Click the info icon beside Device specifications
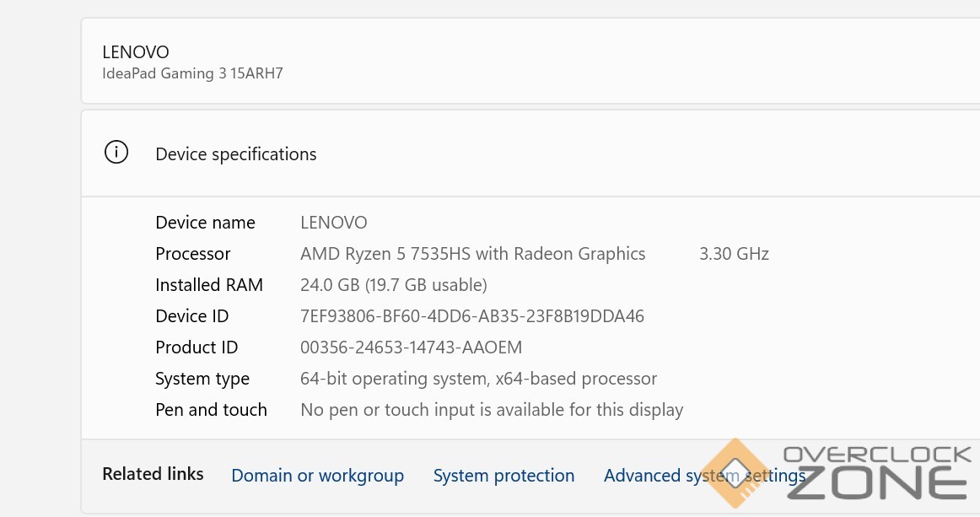 pos(116,153)
